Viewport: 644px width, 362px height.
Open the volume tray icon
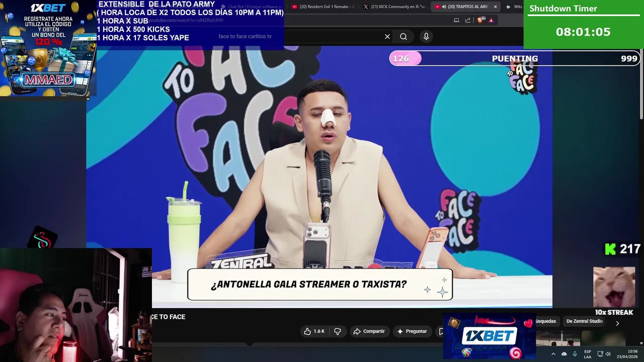608,354
